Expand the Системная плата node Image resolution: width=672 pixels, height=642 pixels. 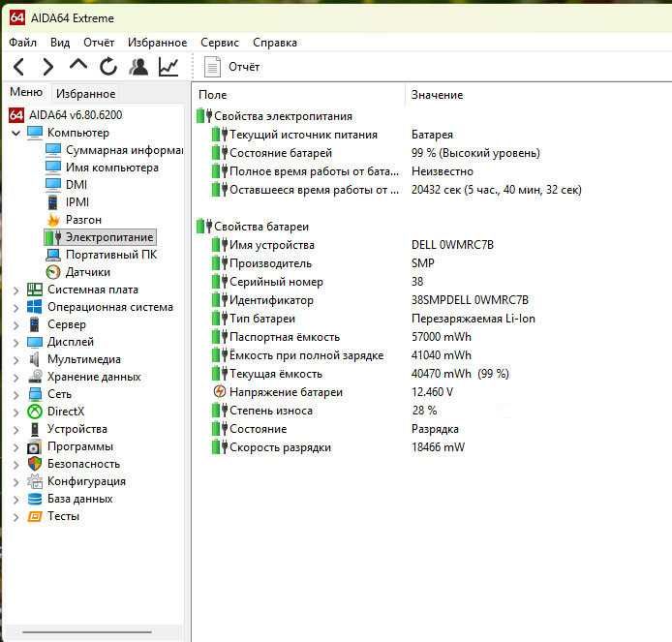tap(15, 290)
